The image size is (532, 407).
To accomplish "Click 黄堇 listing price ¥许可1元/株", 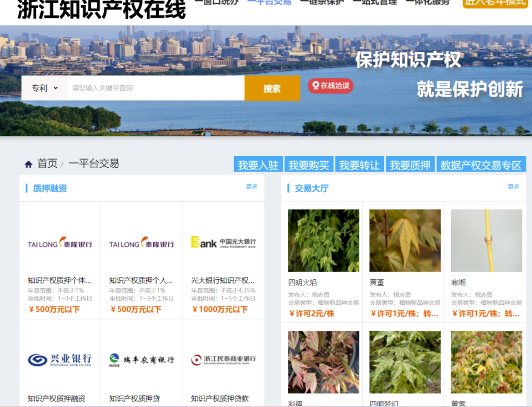I will (x=404, y=314).
